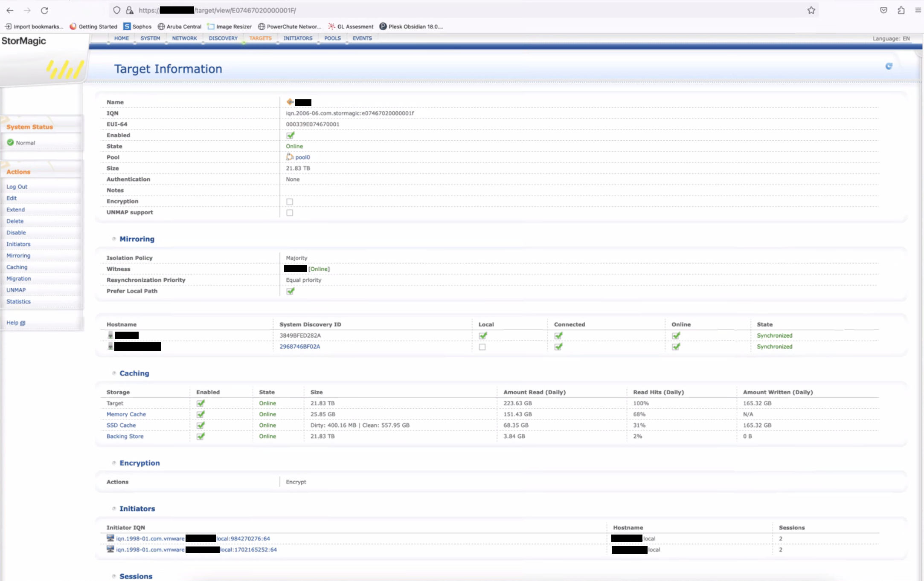Screen dimensions: 924x581
Task: Click the Extend action link
Action: point(16,210)
